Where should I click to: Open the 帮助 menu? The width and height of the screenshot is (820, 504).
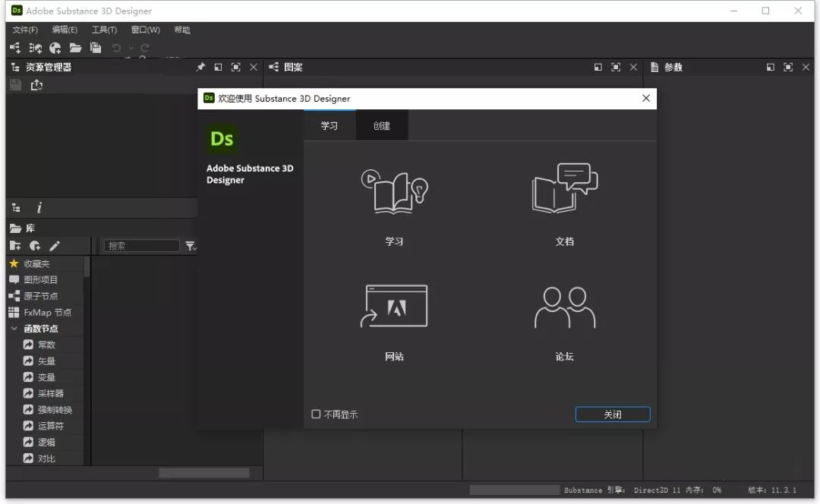pyautogui.click(x=182, y=30)
